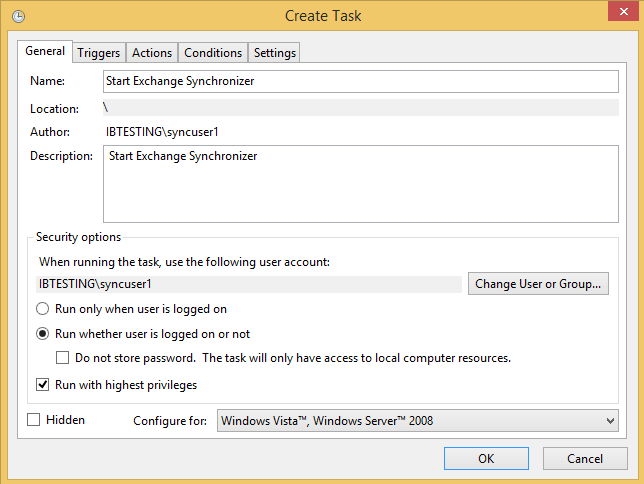Click the Windows Vista, Windows Server 2008 combo box
The height and width of the screenshot is (484, 644).
418,421
